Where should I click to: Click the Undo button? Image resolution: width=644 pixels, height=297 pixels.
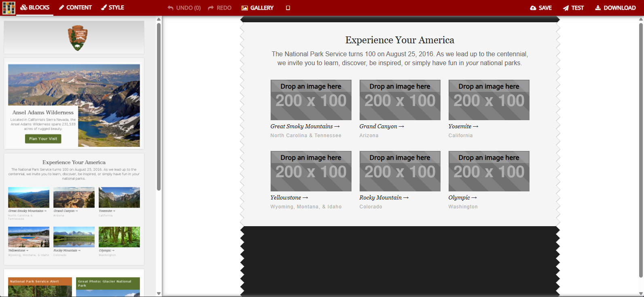point(184,8)
